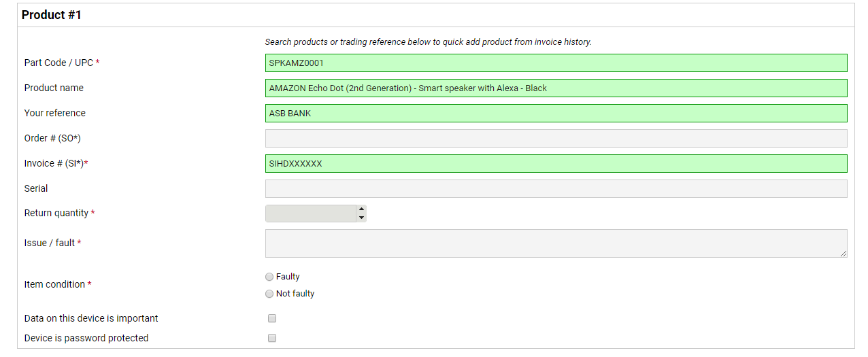868x357 pixels.
Task: Select the Faulty radio button
Action: 269,277
